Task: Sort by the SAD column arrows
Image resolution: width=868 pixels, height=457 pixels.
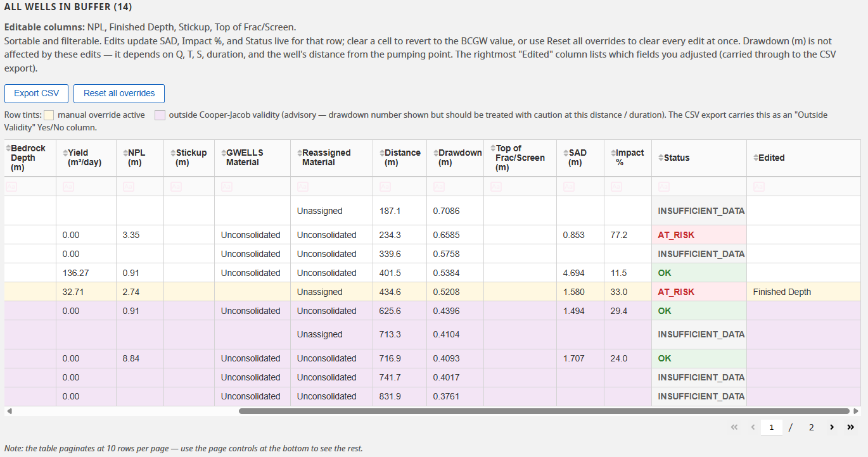Action: [x=566, y=153]
